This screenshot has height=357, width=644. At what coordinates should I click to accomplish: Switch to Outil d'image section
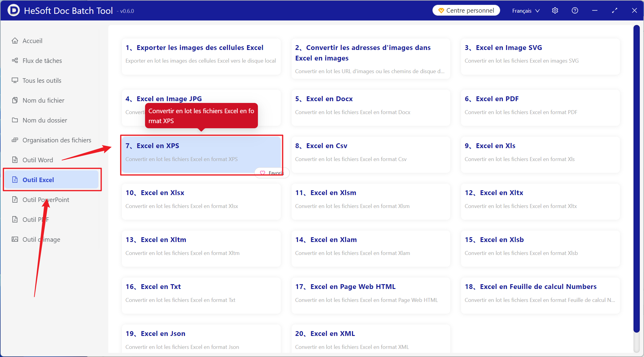pos(52,239)
